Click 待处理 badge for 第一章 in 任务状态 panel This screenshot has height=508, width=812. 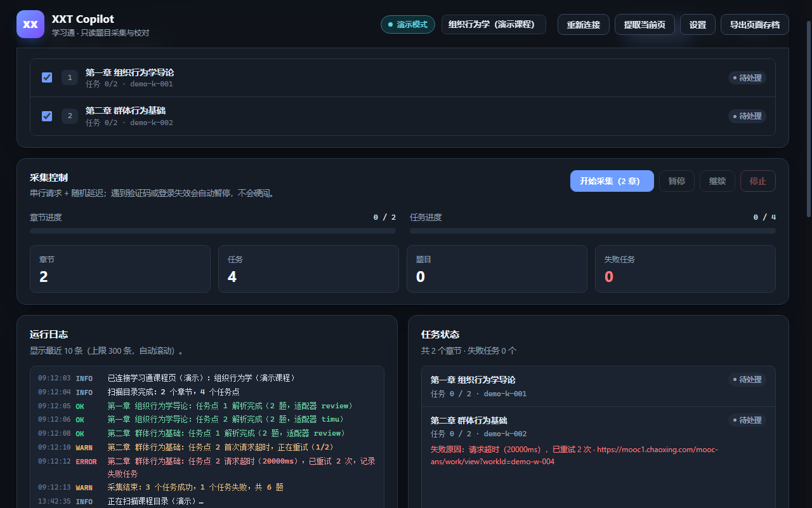tap(747, 380)
